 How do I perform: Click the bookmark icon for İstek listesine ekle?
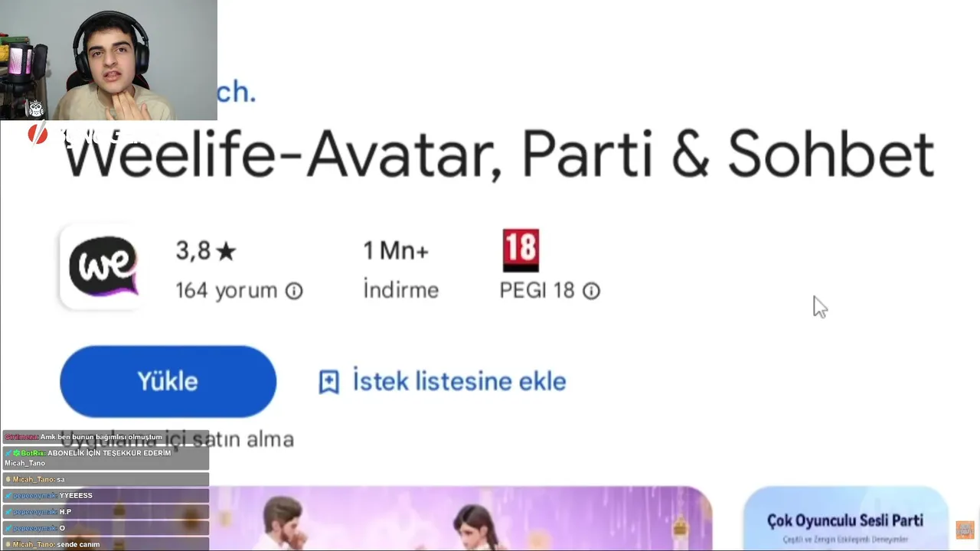(x=328, y=382)
